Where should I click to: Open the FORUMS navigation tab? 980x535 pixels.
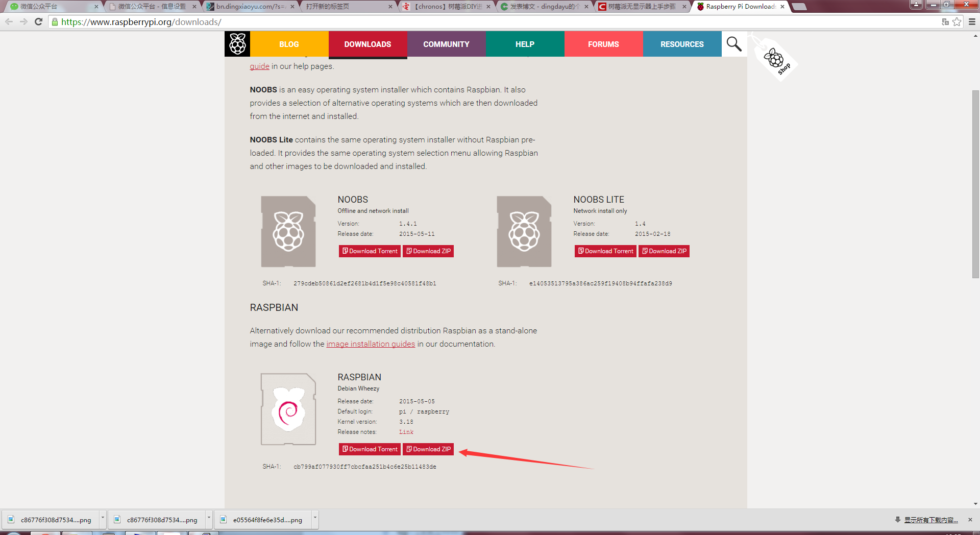point(603,44)
